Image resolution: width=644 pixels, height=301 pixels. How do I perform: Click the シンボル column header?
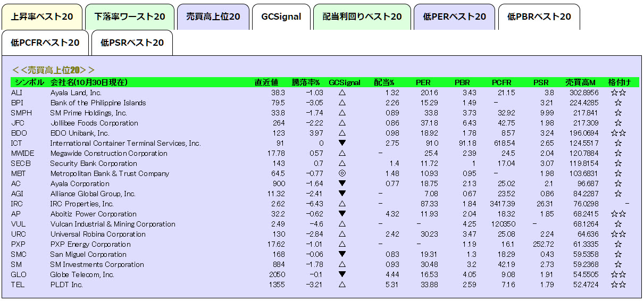(x=29, y=82)
